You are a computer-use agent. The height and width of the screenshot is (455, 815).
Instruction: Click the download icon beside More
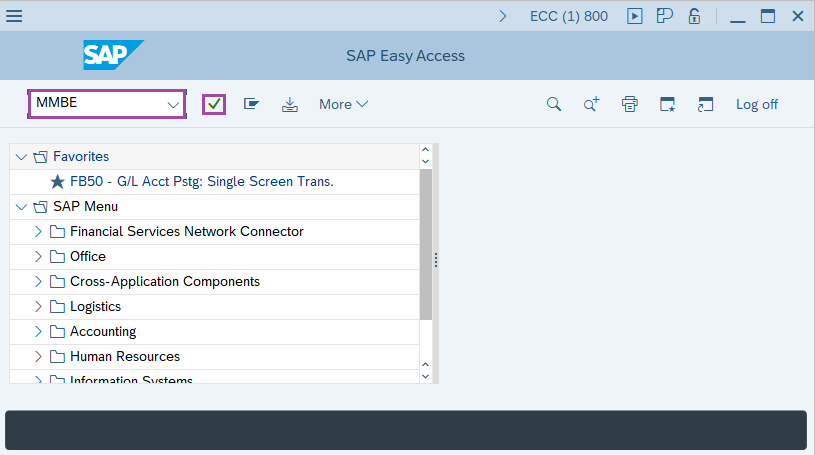[290, 104]
